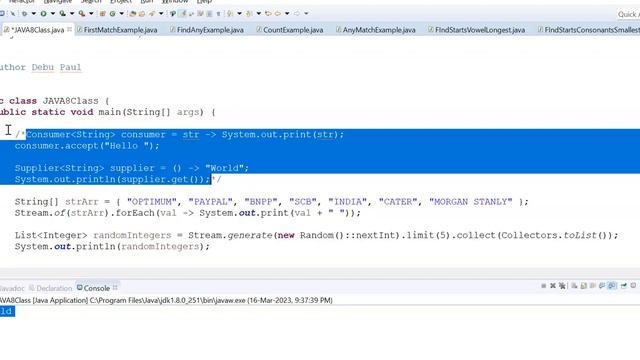Click the '"MORGAN STANLY"' string in array
The width and height of the screenshot is (640, 360).
tap(471, 202)
